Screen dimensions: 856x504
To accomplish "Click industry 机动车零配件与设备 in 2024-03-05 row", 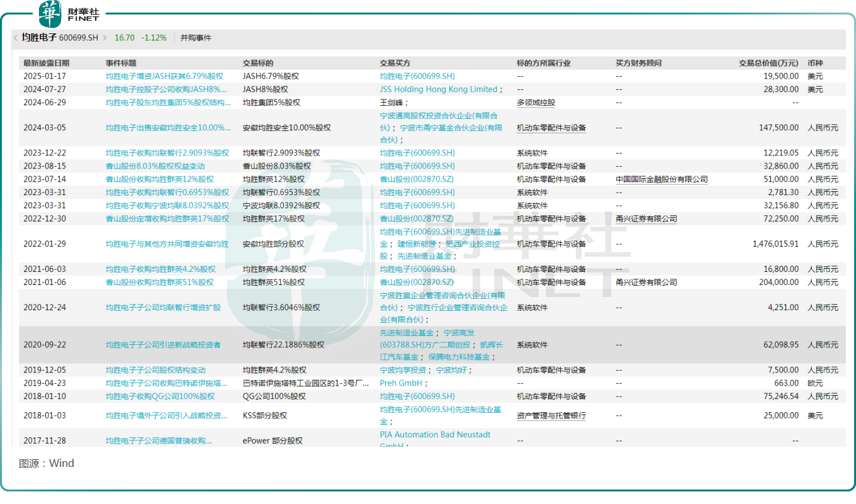I will [551, 128].
